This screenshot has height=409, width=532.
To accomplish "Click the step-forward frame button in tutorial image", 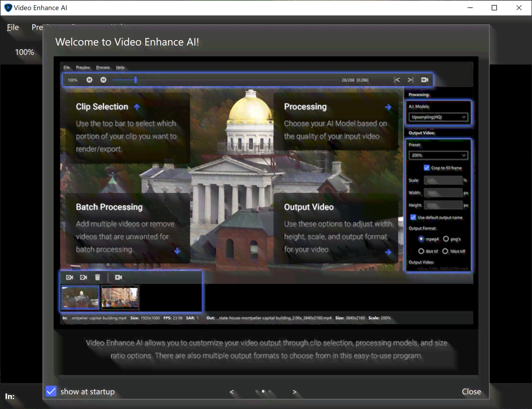I will [x=104, y=80].
